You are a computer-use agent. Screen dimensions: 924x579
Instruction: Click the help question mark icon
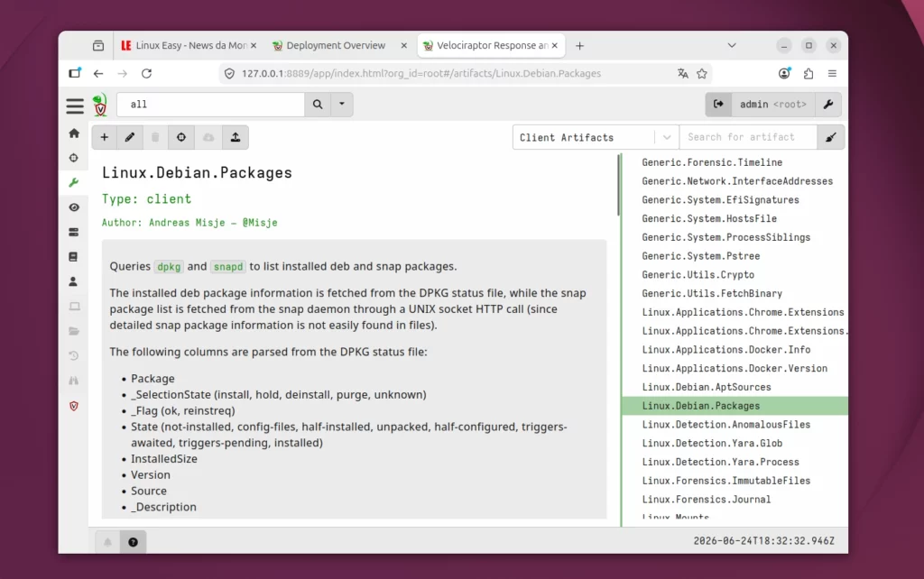134,542
